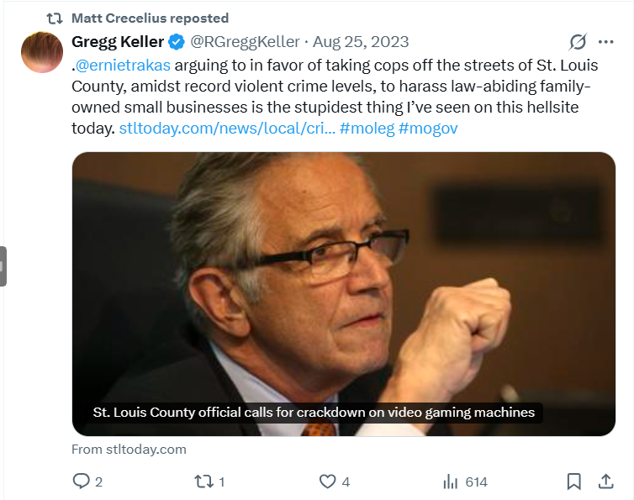This screenshot has width=634, height=500.
Task: Bookmark this tweet
Action: pos(574,481)
